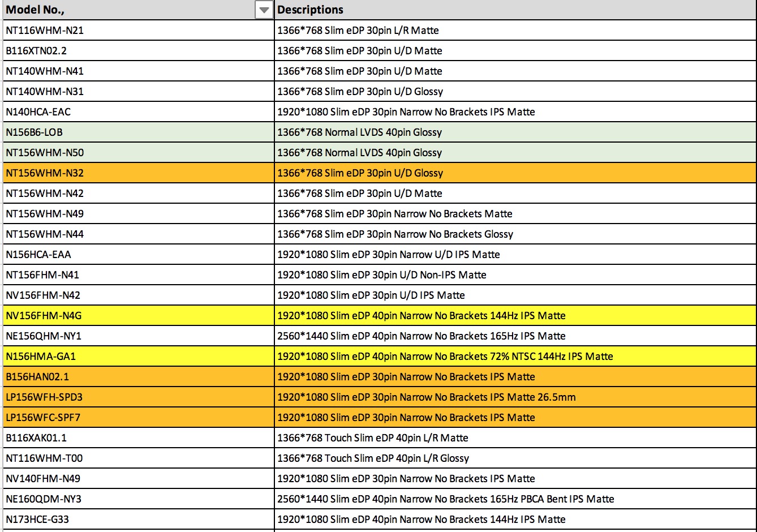Click the NE160QDM-NY3 model cell
This screenshot has height=532, width=757.
(x=138, y=499)
